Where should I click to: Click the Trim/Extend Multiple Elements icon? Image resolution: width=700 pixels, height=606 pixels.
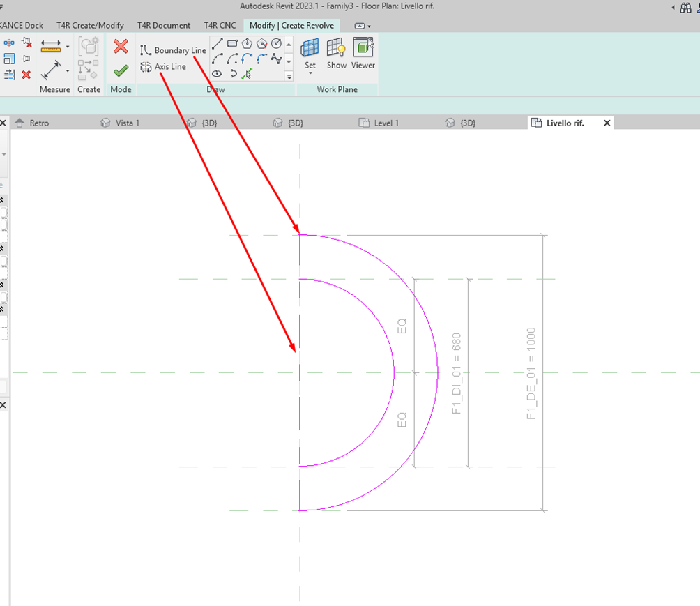click(9, 75)
